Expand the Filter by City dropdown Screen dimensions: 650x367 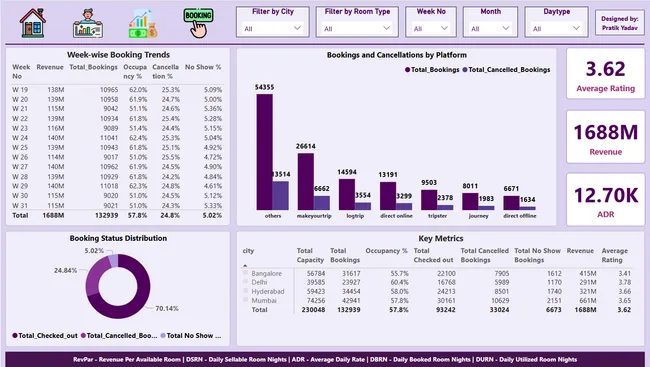tap(272, 28)
